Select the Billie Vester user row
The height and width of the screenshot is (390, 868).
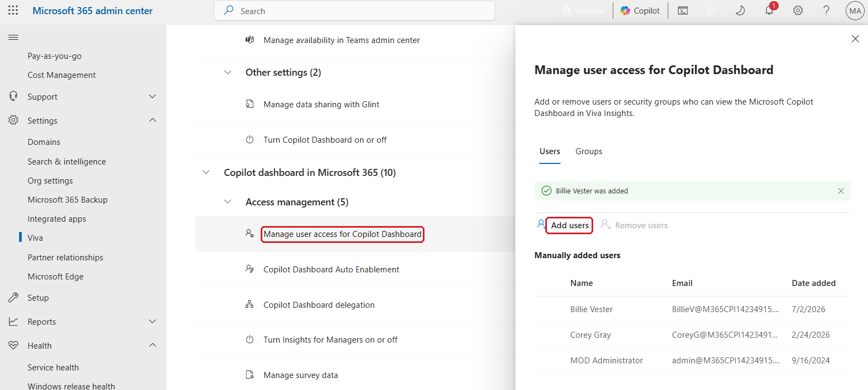pos(692,309)
